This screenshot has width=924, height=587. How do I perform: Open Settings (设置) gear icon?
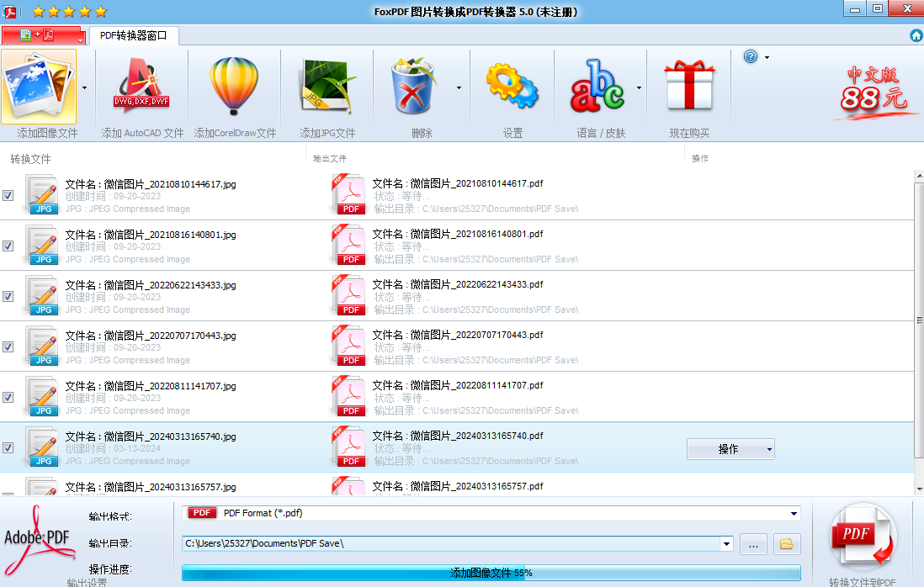coord(512,87)
